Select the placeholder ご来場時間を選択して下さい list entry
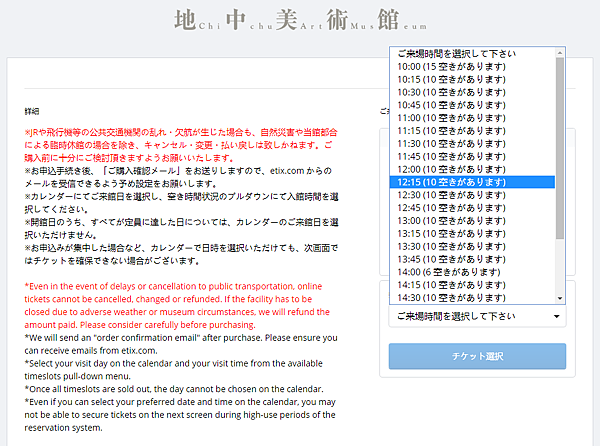 click(x=472, y=54)
